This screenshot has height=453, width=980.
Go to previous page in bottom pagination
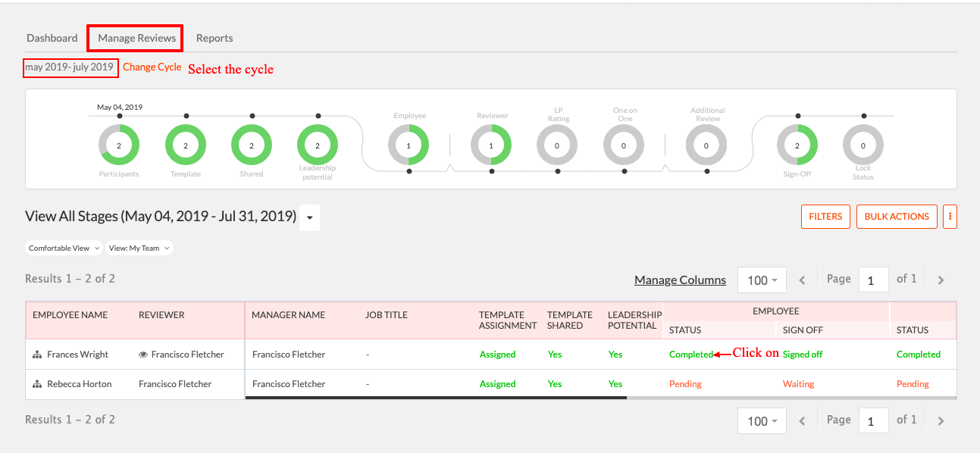(803, 421)
